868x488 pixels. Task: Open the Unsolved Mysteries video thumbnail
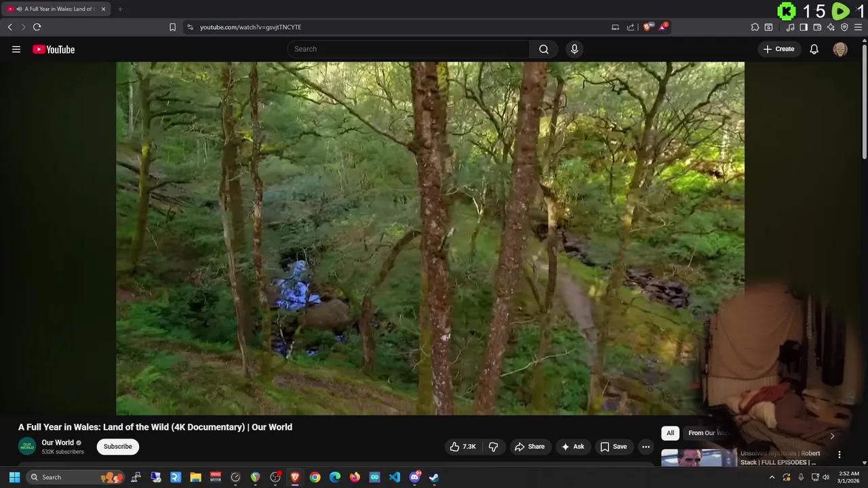point(698,457)
